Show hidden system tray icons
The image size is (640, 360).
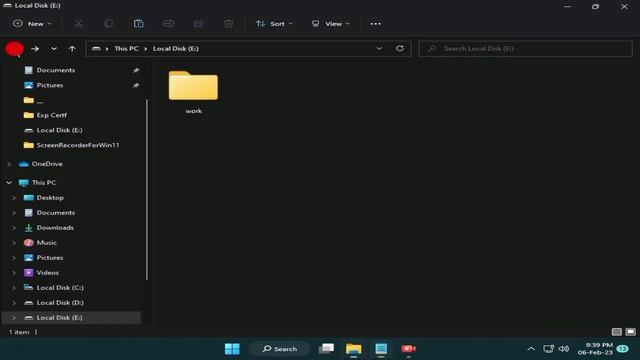tap(531, 349)
